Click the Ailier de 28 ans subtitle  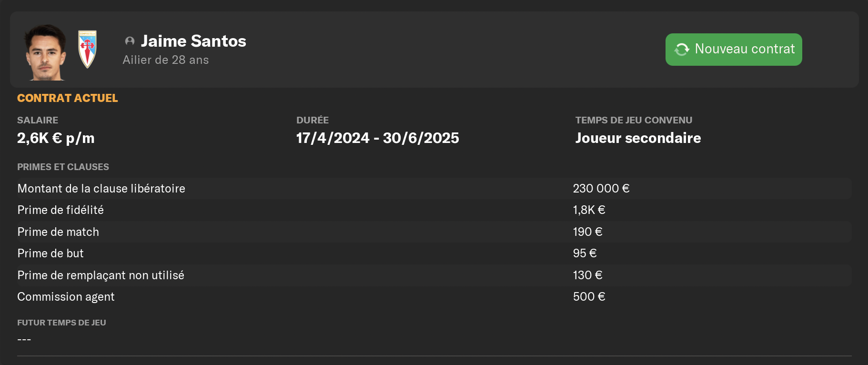(166, 60)
